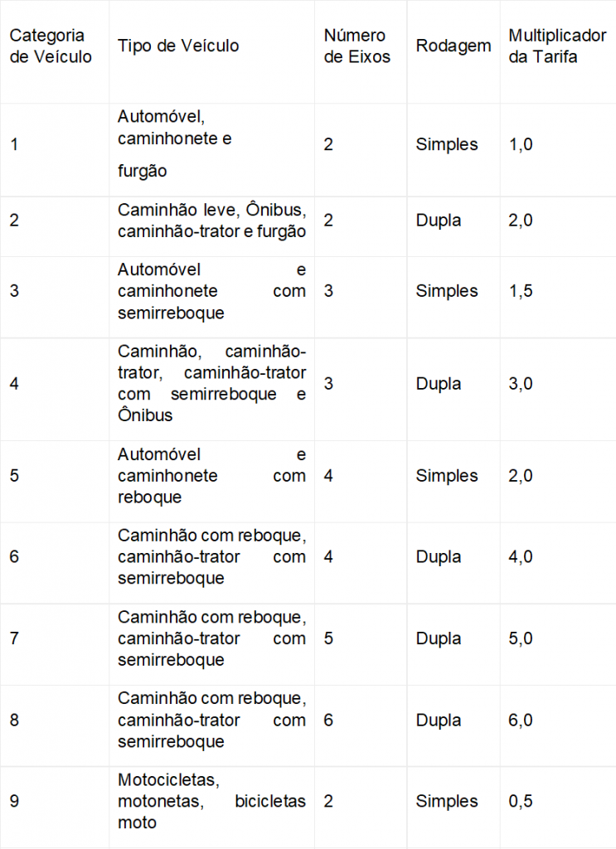Click the "Tipo de Veículo" column header

[178, 46]
